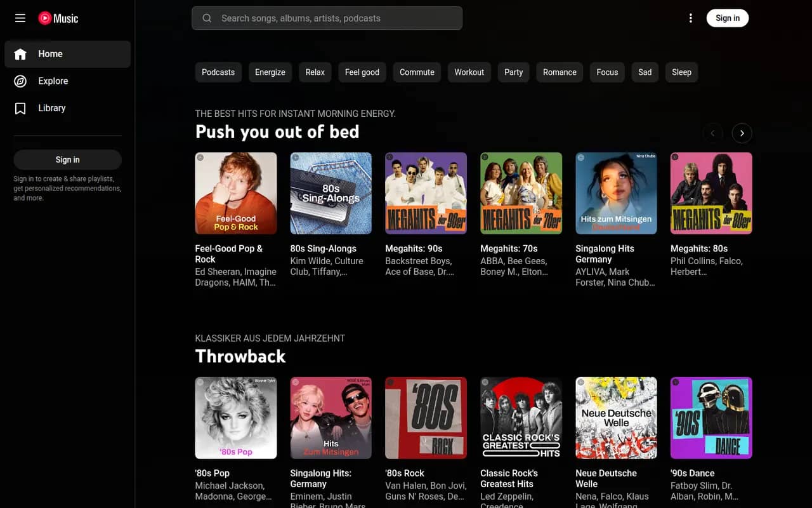Select the Podcasts chip

tap(218, 72)
